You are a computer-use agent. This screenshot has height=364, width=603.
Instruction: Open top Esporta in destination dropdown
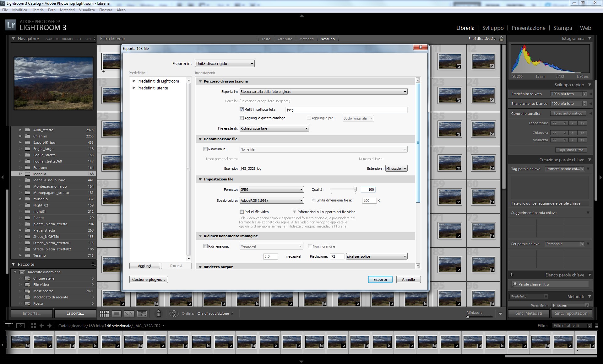[225, 64]
